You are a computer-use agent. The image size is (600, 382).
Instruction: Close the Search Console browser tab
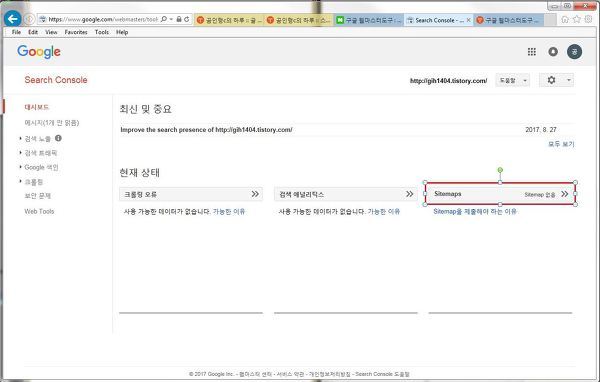[469, 20]
